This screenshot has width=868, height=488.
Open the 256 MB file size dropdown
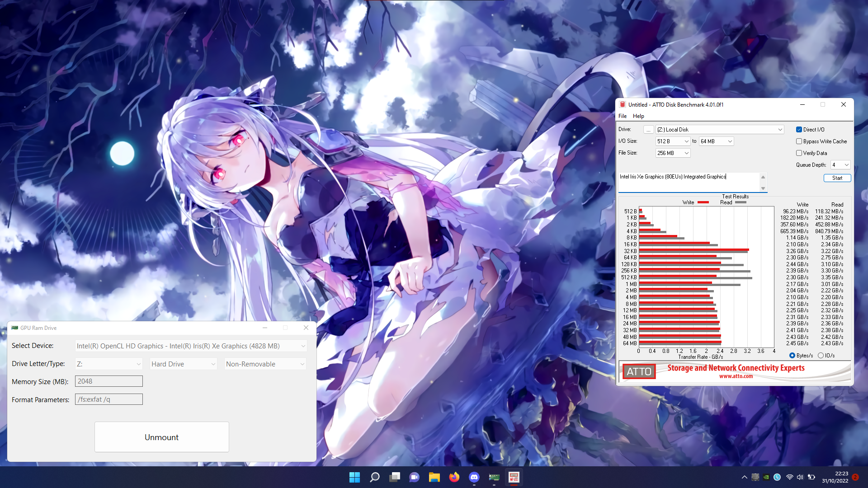[673, 153]
